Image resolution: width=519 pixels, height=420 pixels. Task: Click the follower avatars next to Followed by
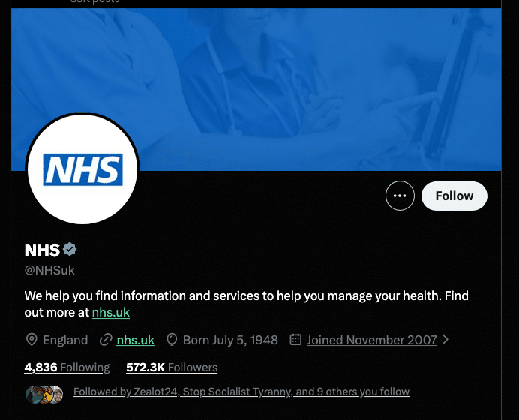44,394
